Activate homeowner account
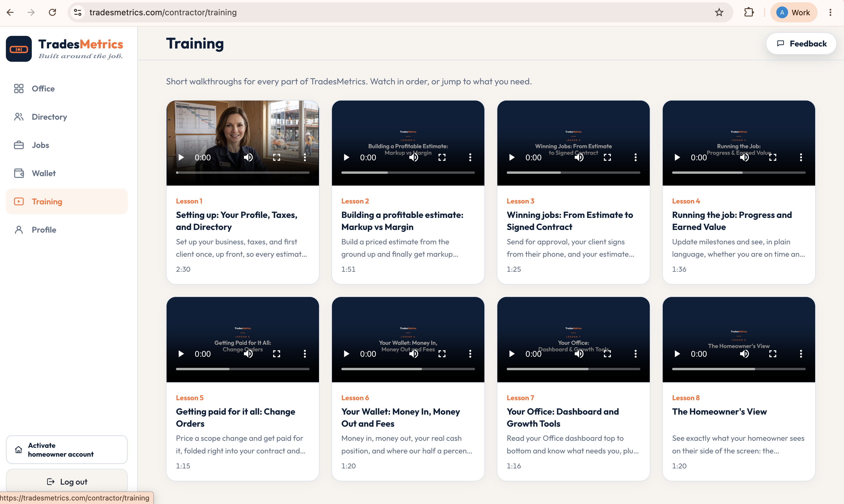This screenshot has width=844, height=504. [67, 450]
